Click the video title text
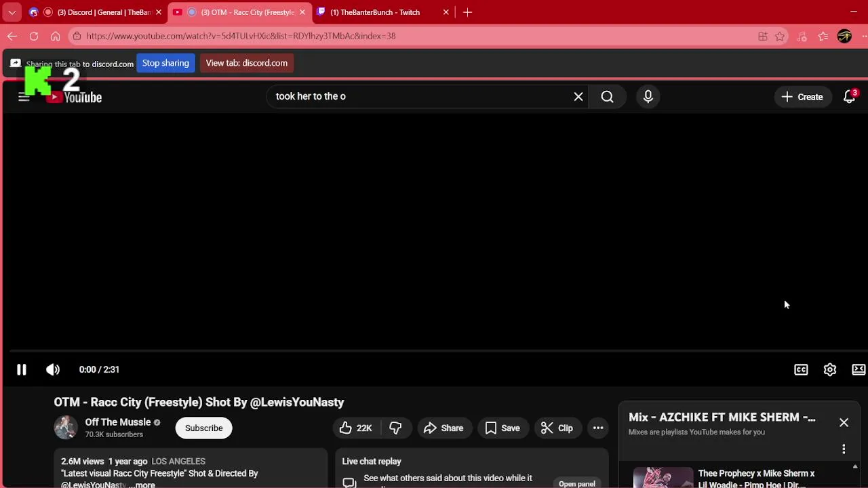868x488 pixels. point(199,402)
